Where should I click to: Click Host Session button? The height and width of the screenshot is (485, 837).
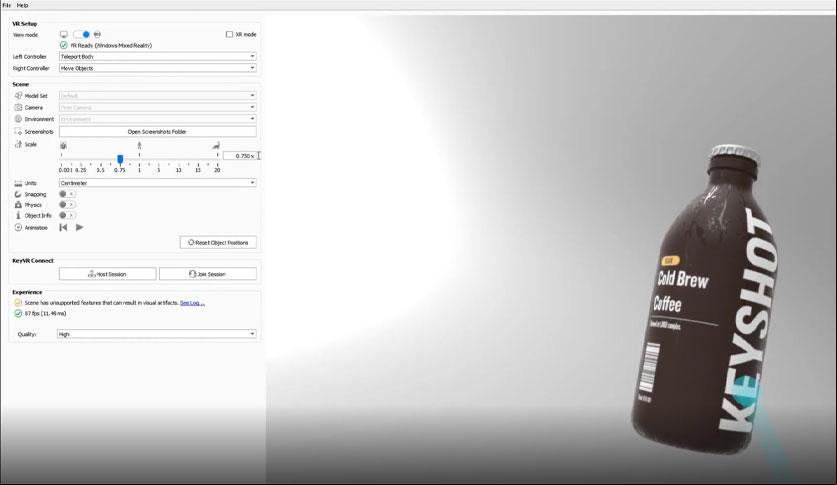pyautogui.click(x=108, y=274)
